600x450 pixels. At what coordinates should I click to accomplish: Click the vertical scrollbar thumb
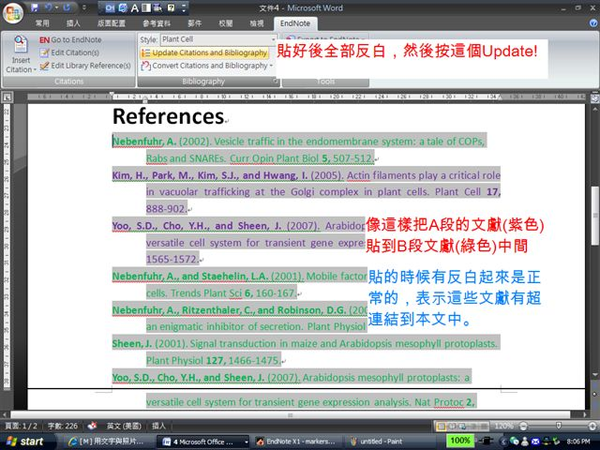[595, 215]
